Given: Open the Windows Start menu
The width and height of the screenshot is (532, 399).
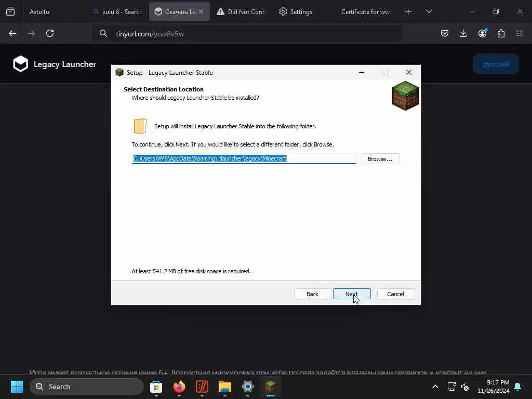Looking at the screenshot, I should [x=17, y=387].
